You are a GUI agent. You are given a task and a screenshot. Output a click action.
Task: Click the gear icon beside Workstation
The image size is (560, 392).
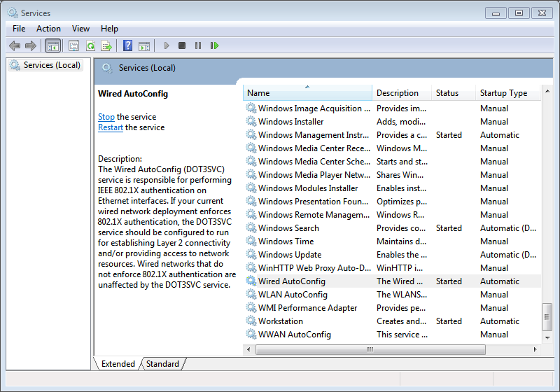251,321
